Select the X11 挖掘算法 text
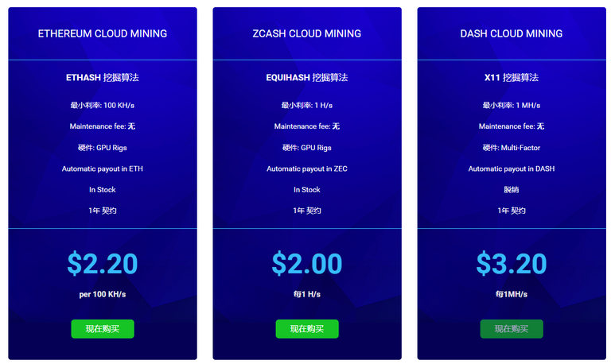 (512, 78)
